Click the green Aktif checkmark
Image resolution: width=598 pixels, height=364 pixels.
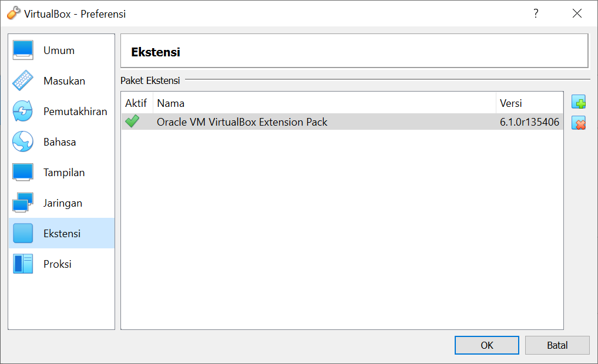click(x=132, y=122)
